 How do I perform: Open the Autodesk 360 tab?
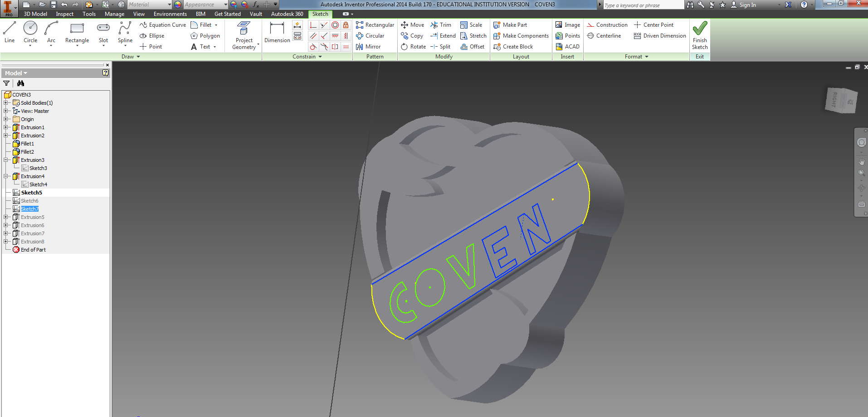tap(287, 14)
